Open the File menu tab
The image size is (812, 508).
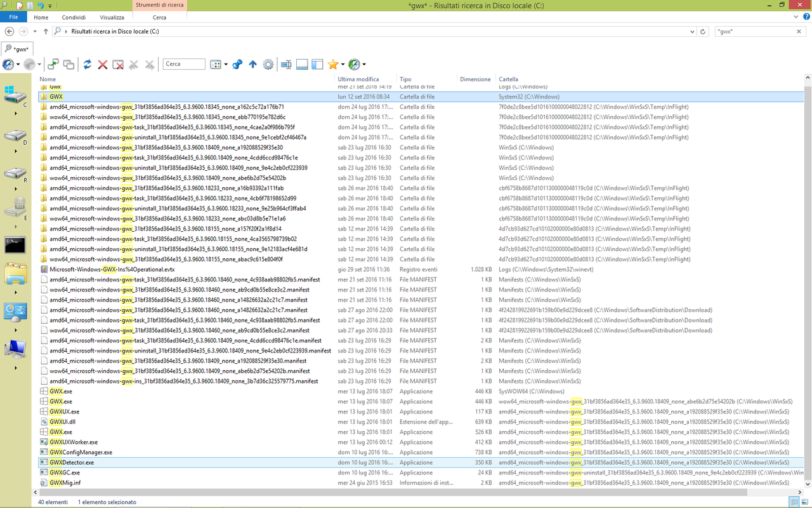13,17
